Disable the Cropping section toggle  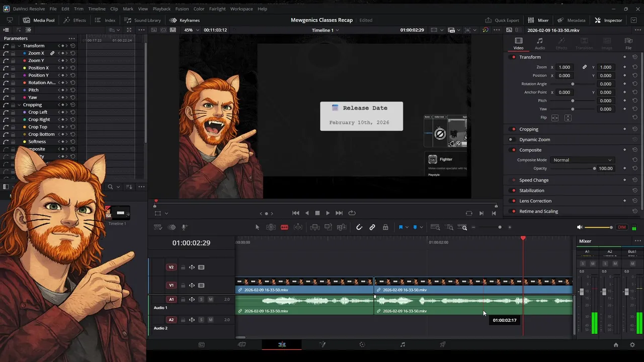pos(513,129)
